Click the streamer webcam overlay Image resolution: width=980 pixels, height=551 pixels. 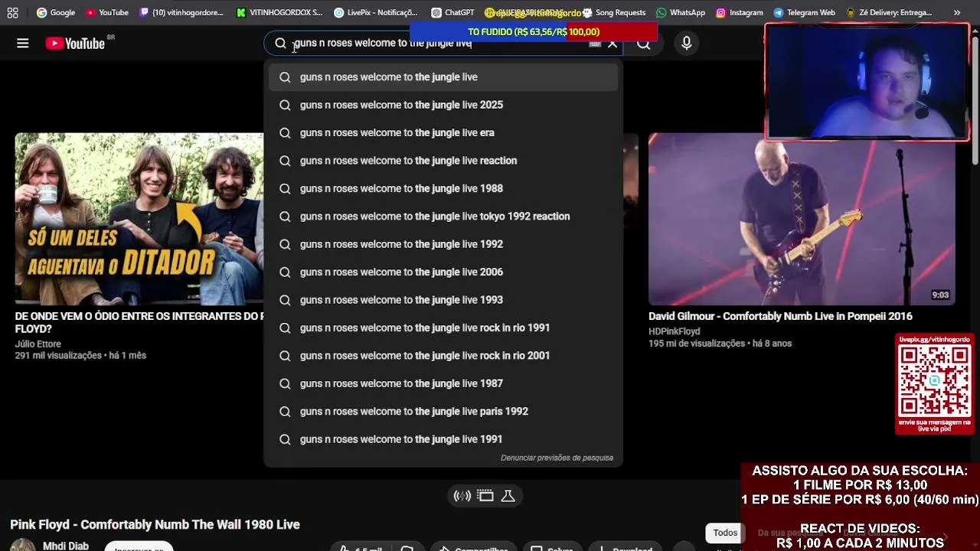click(x=867, y=82)
